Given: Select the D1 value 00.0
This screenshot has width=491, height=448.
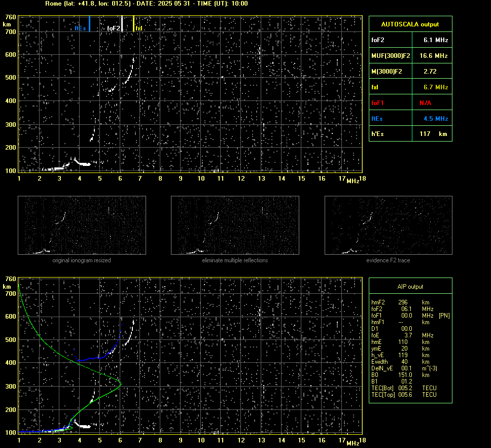Looking at the screenshot, I should tap(406, 329).
